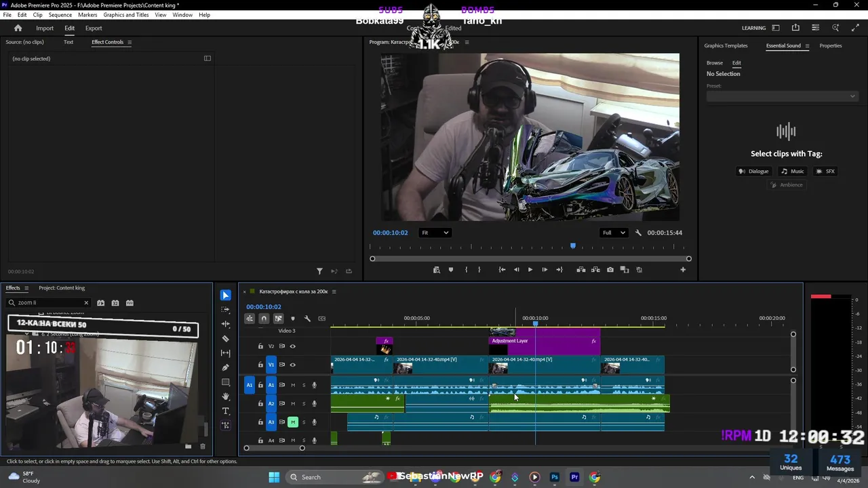
Task: Open the File menu
Action: 7,15
